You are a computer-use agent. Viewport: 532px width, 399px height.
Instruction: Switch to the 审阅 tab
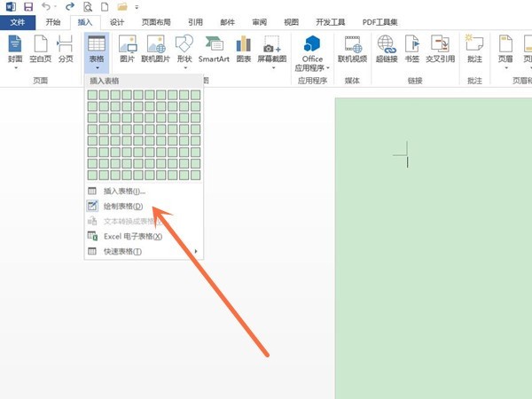[259, 22]
